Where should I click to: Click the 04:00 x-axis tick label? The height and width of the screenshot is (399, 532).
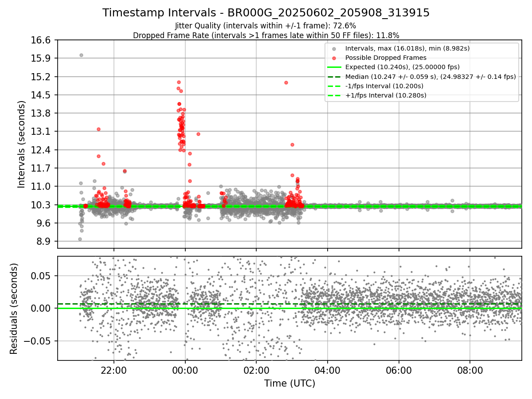[x=328, y=370]
